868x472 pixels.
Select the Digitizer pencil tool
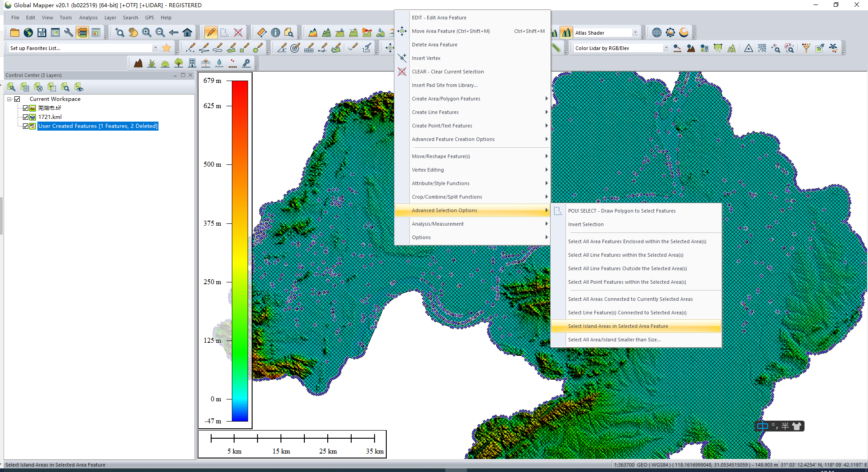point(211,32)
